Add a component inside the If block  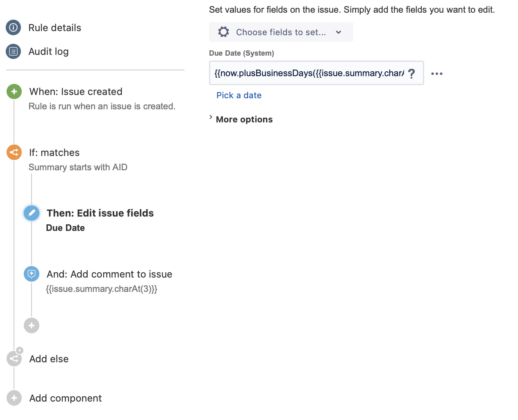(32, 325)
